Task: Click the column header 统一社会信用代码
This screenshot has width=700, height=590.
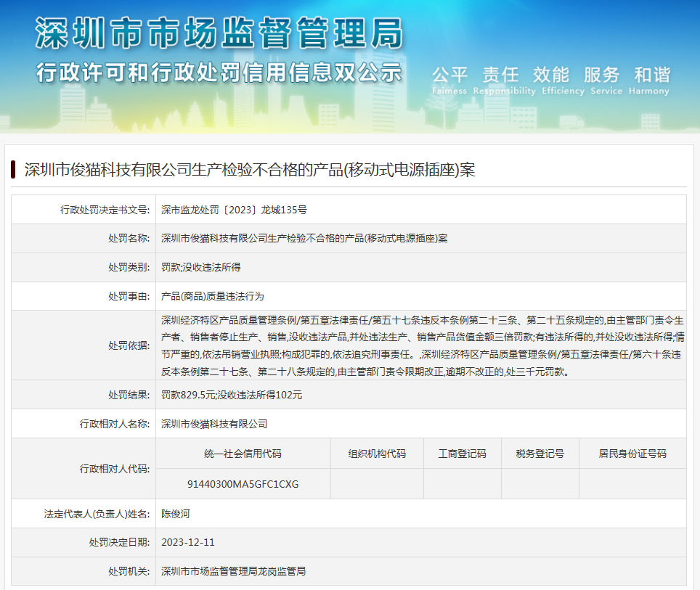Action: point(243,454)
